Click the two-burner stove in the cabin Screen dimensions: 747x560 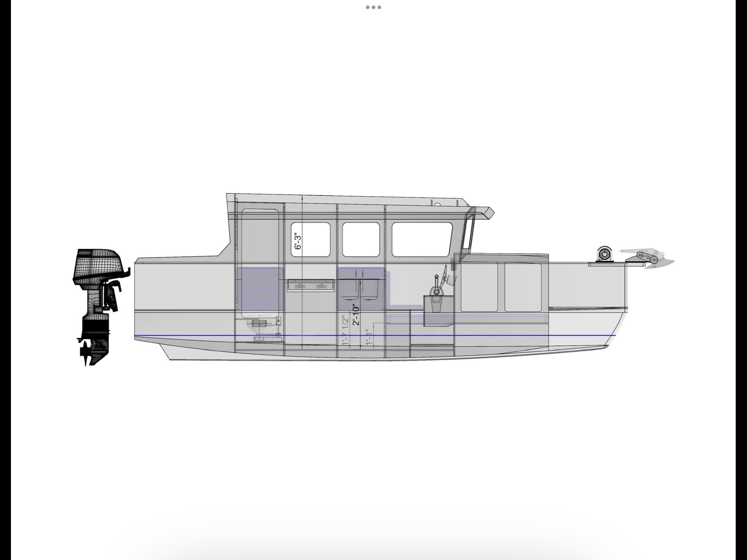tap(310, 285)
